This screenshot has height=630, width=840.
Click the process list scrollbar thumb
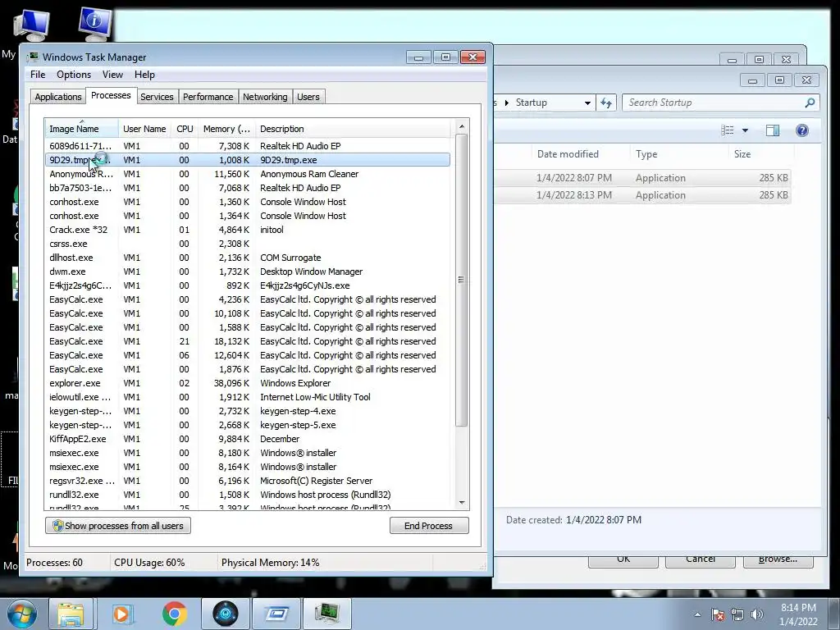pos(461,280)
